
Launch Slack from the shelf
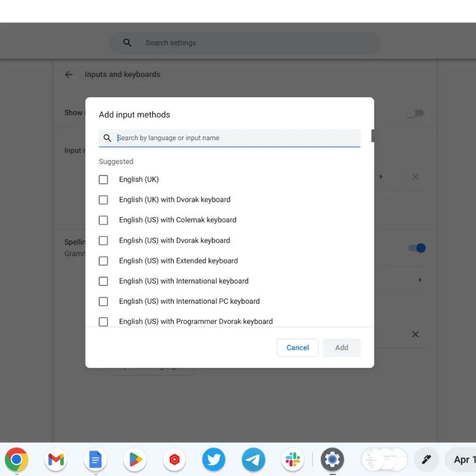(x=292, y=459)
